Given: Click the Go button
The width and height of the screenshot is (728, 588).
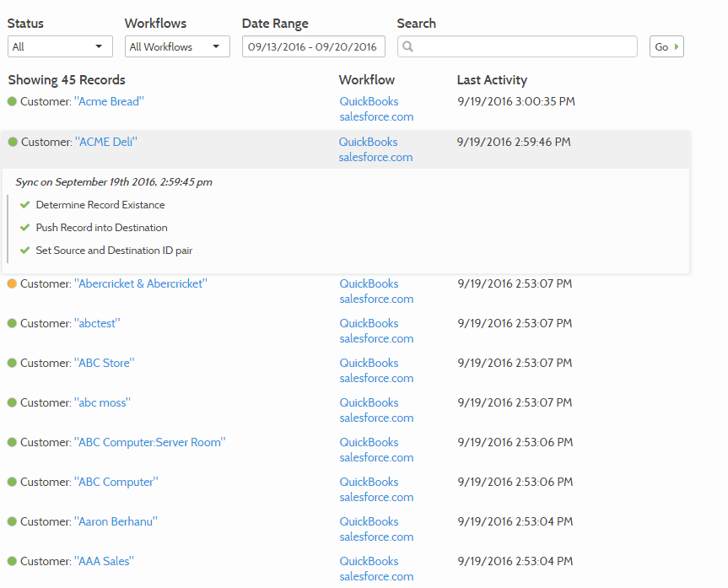Looking at the screenshot, I should coord(666,46).
